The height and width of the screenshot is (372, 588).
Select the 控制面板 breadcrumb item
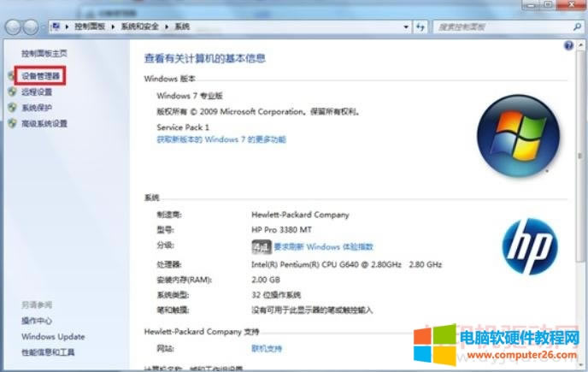click(x=90, y=27)
